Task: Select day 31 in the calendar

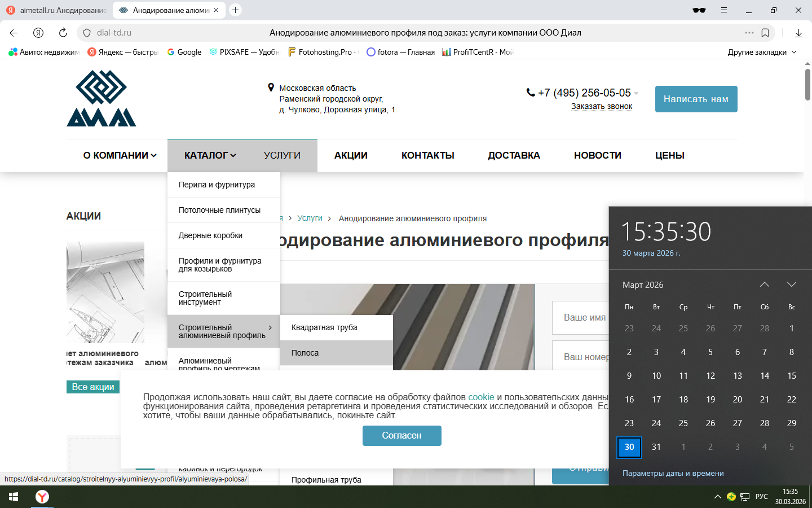Action: [656, 447]
